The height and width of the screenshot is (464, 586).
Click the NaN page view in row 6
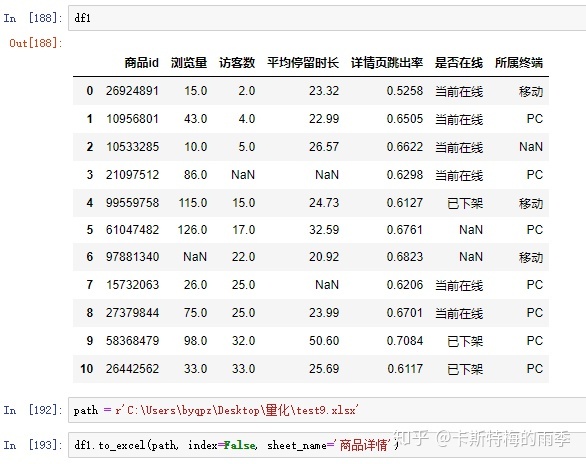click(x=195, y=257)
